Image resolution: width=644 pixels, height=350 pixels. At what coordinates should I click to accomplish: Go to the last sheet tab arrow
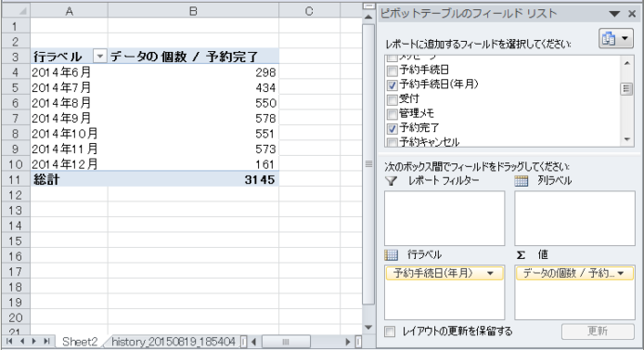point(46,342)
